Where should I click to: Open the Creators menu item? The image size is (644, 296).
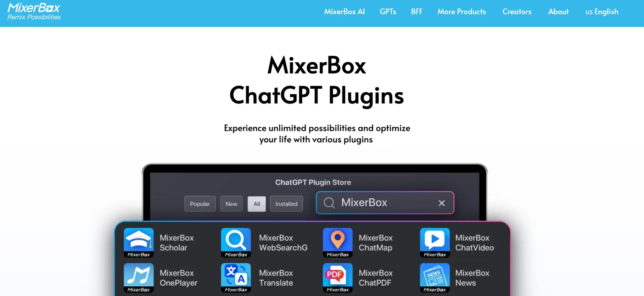click(517, 12)
